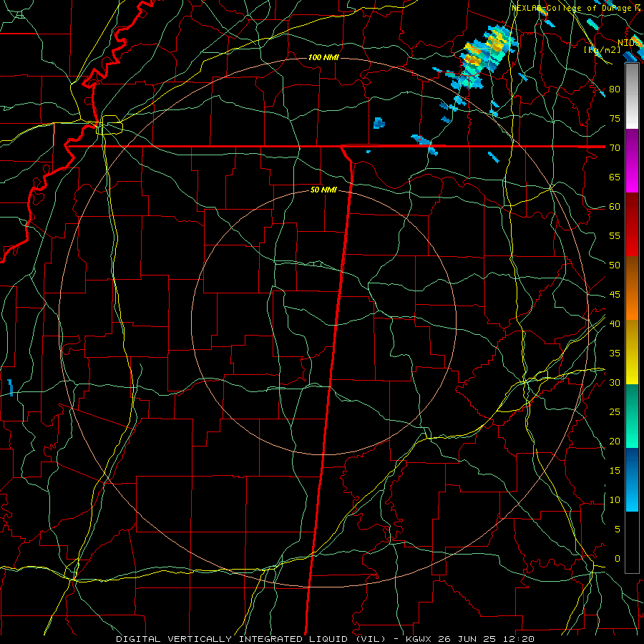Click the 26 JUN 25 12:20 timestamp
Screen dimensions: 644x644
[x=486, y=639]
